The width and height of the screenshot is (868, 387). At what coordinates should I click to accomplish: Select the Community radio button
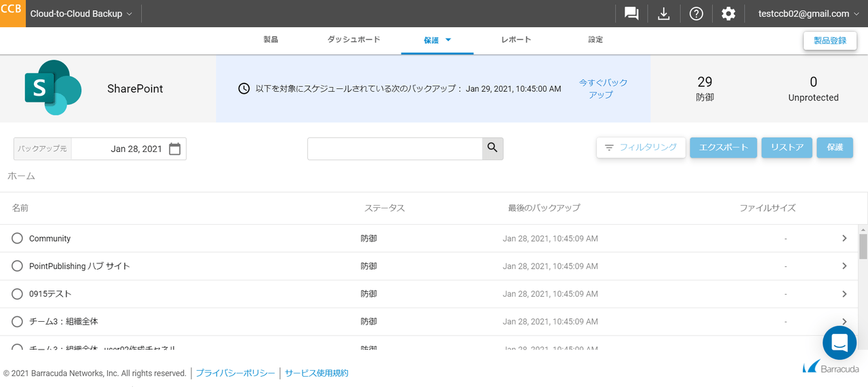tap(18, 238)
